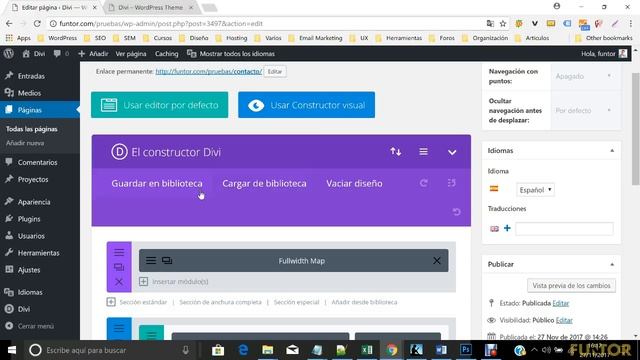This screenshot has height=360, width=640.
Task: Collapse the Idiomas panel
Action: (612, 151)
